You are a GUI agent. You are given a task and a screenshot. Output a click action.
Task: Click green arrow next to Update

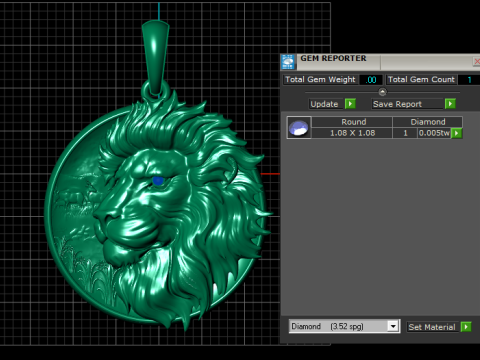tap(350, 104)
